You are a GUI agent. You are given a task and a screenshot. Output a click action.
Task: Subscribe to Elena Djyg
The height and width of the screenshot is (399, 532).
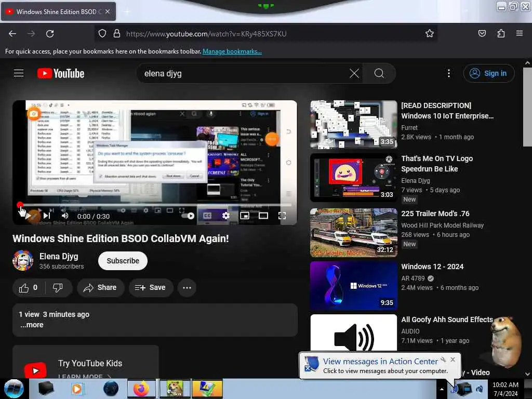(123, 261)
